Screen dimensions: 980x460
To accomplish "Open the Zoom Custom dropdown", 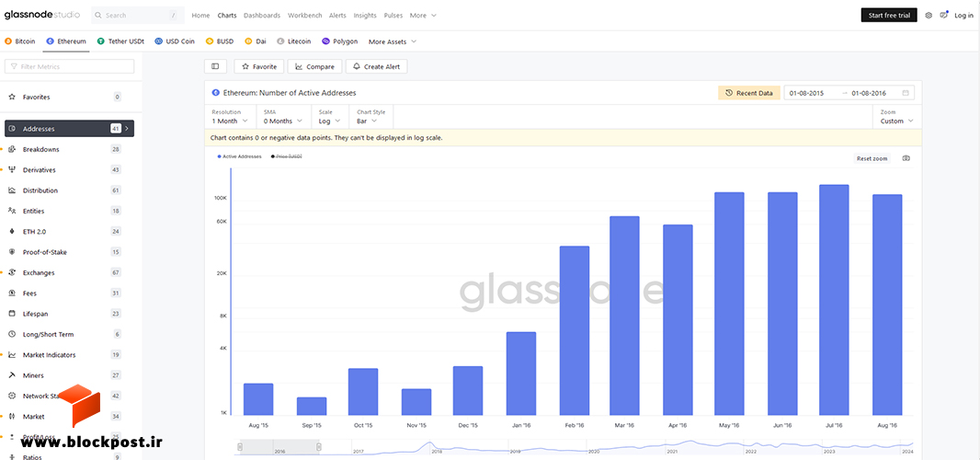I will pos(897,117).
